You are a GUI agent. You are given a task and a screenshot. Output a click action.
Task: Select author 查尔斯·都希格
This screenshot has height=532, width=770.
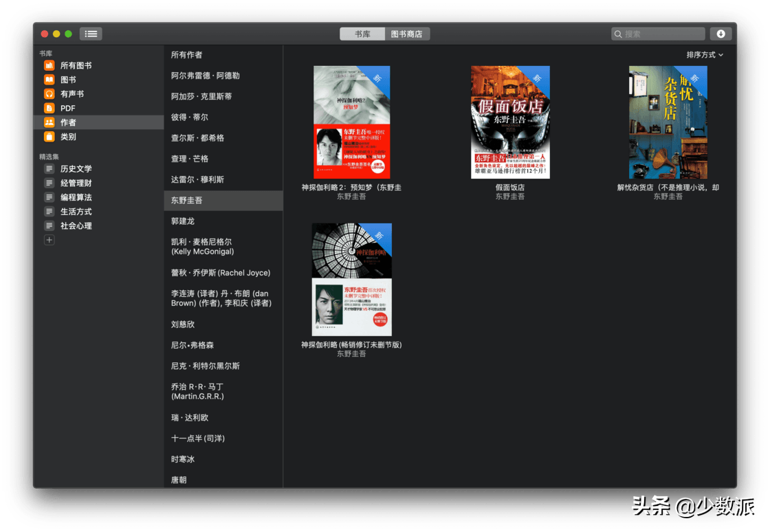(223, 138)
